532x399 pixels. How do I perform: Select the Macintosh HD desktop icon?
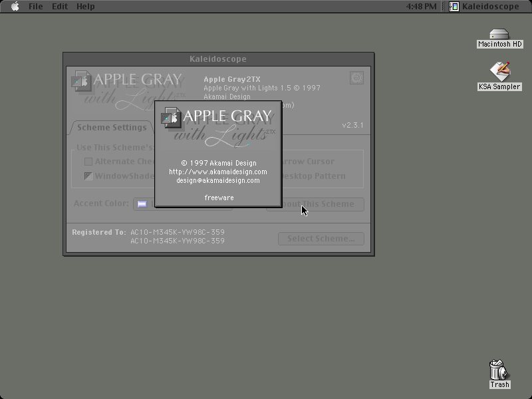tap(500, 39)
